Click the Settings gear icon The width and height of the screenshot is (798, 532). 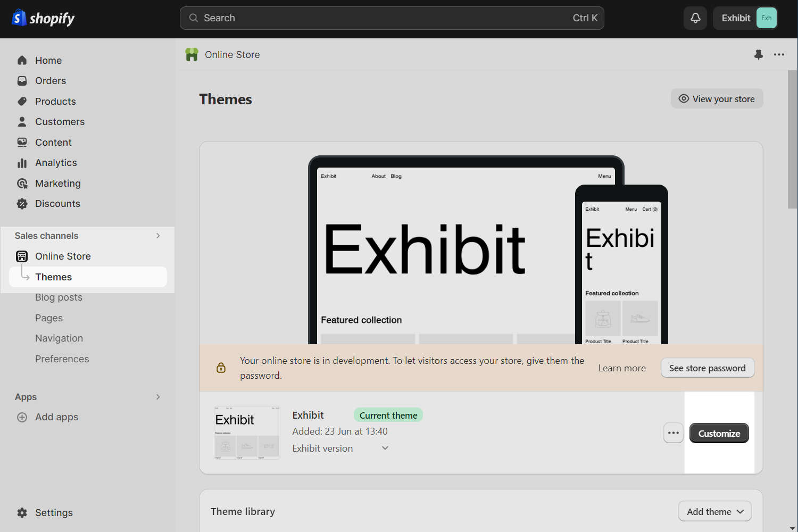pyautogui.click(x=22, y=513)
